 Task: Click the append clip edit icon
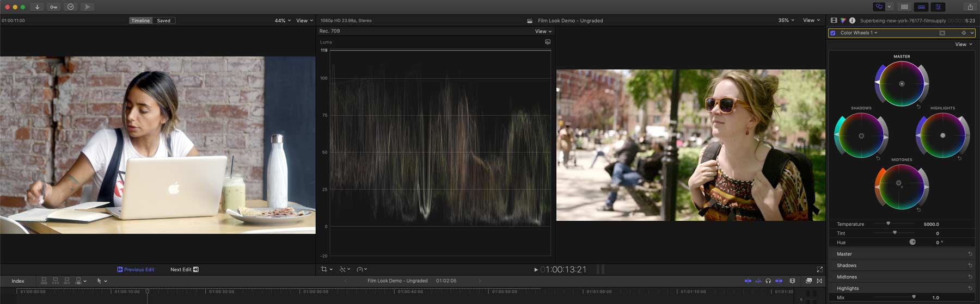[67, 281]
